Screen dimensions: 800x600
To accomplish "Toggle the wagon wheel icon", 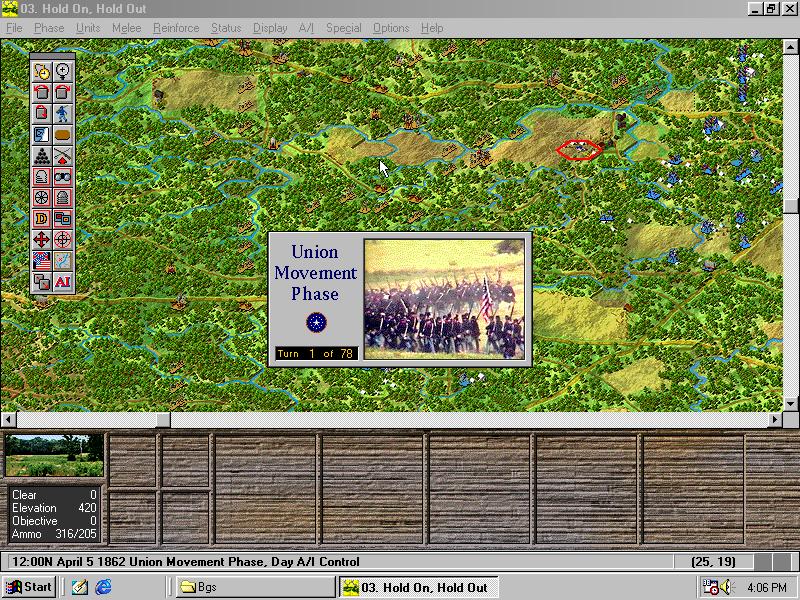I will [x=42, y=197].
